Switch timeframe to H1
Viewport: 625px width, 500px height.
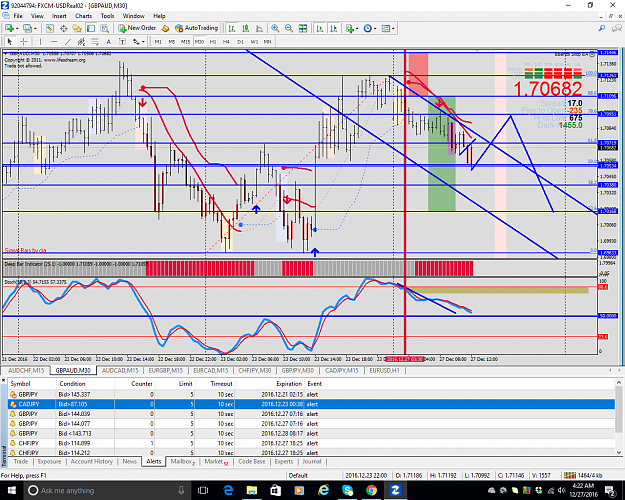(213, 41)
